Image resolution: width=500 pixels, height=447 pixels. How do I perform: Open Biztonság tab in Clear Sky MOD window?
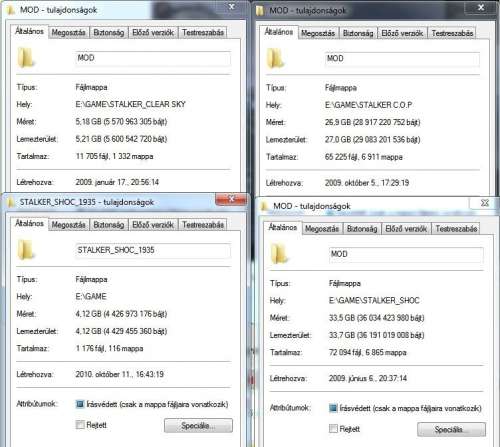click(x=109, y=33)
